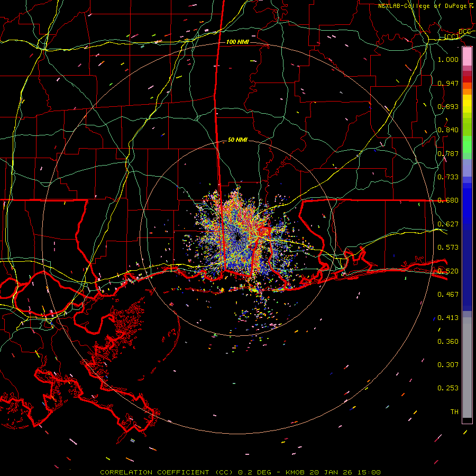This screenshot has height=476, width=476.
Task: Pick the light periwinkle segment of the color bar
Action: click(x=467, y=168)
